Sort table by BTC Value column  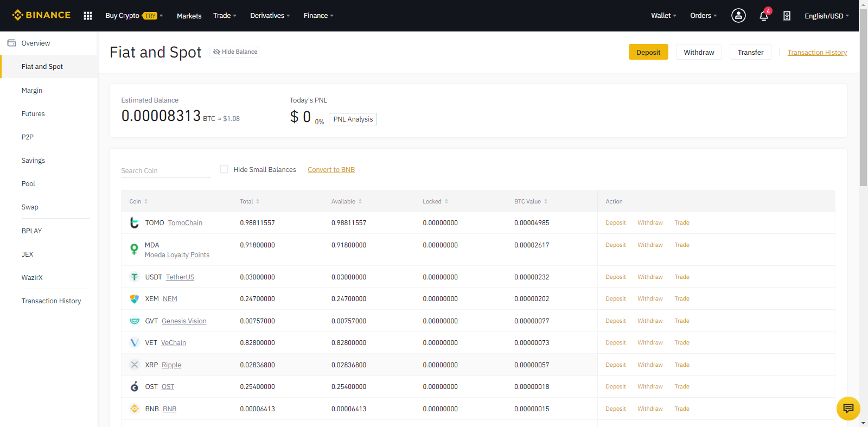click(531, 201)
